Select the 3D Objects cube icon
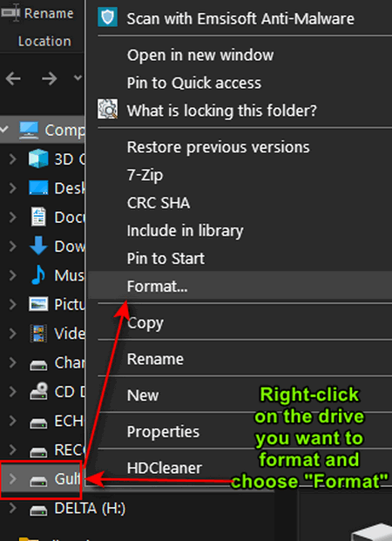This screenshot has width=392, height=541. 38,159
